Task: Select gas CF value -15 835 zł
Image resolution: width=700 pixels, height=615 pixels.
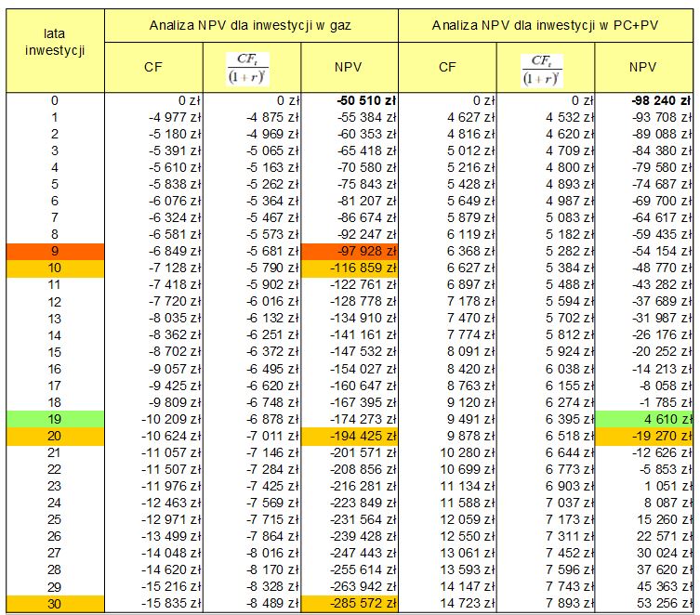Action: pos(171,604)
